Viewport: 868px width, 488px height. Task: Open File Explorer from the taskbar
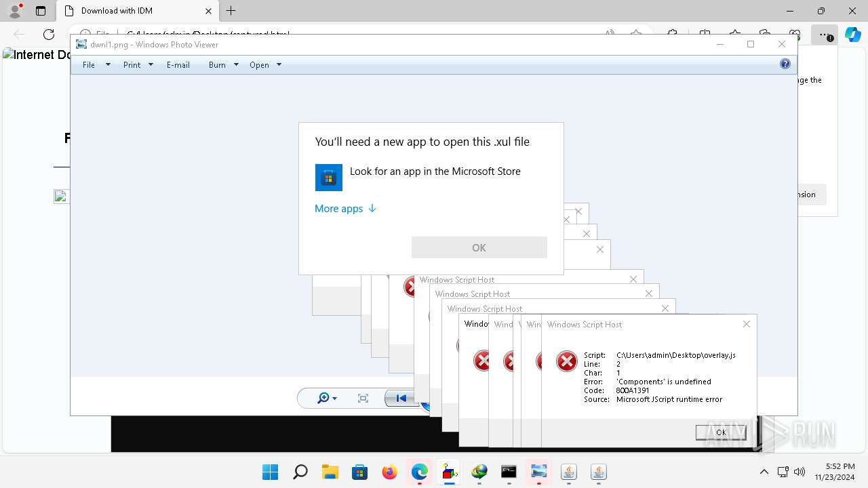click(330, 472)
